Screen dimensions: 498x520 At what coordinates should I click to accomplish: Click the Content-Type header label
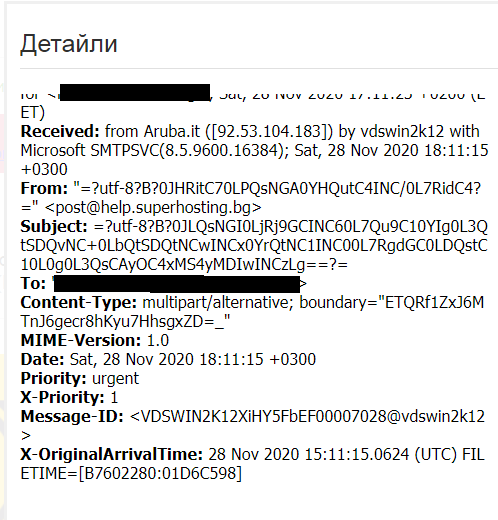click(79, 303)
